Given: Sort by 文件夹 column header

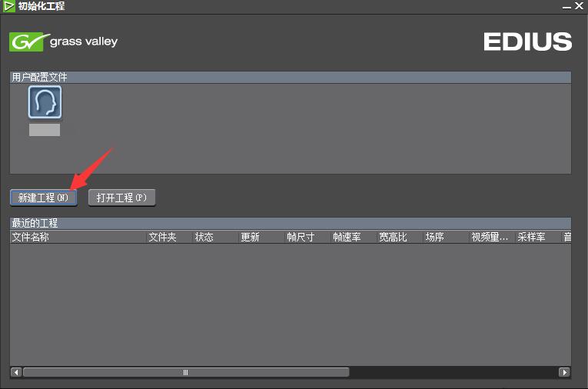Looking at the screenshot, I should tap(169, 237).
